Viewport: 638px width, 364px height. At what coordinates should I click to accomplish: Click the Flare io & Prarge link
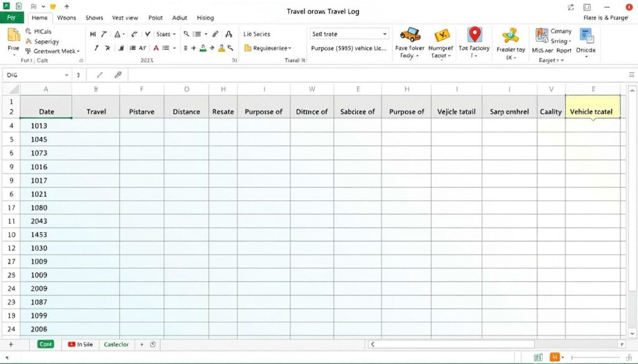coord(606,18)
